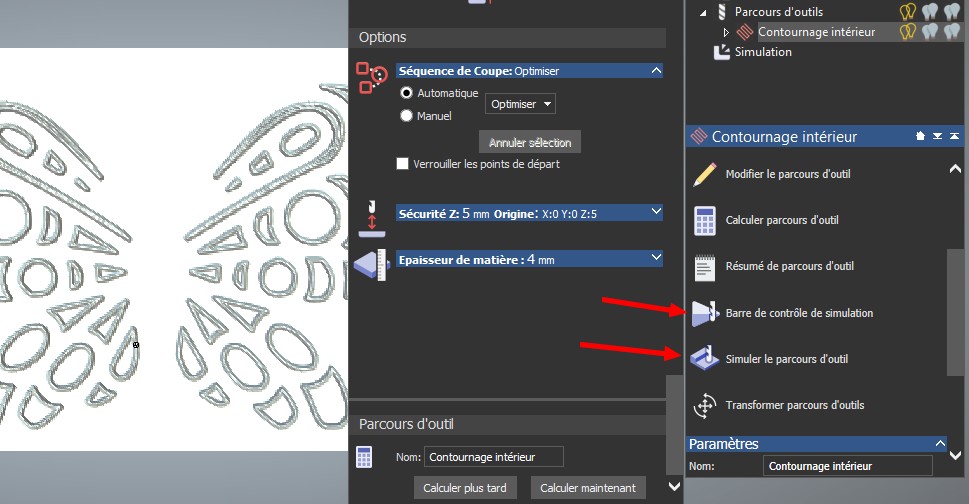Viewport: 969px width, 504px height.
Task: Click the Options section header
Action: click(507, 37)
